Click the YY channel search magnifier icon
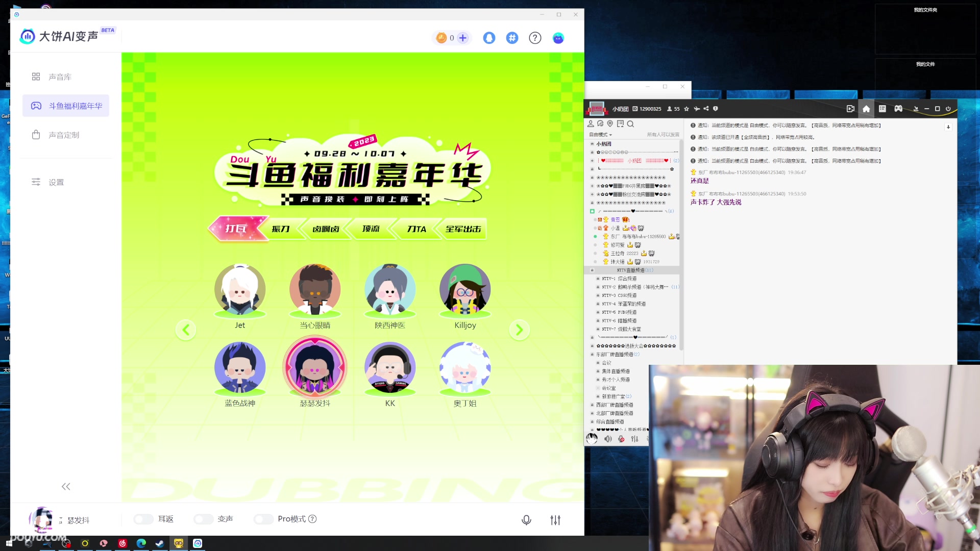This screenshot has width=980, height=551. click(630, 123)
